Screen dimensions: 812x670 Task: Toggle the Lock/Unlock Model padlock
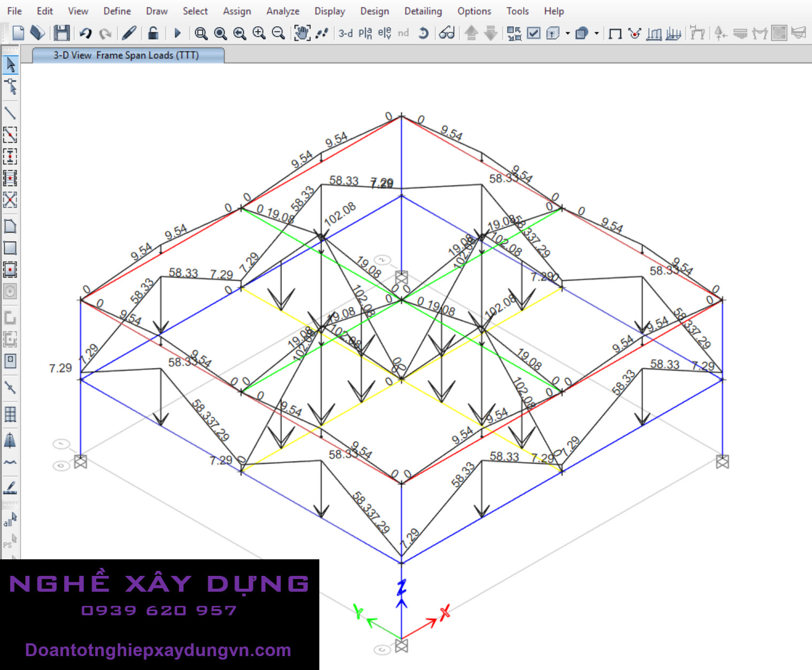tap(153, 33)
